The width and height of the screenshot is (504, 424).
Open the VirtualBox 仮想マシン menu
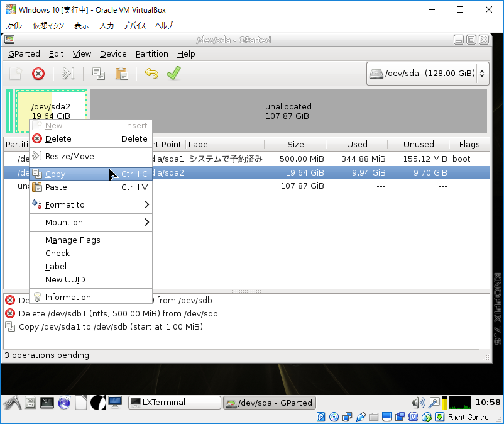pyautogui.click(x=48, y=25)
